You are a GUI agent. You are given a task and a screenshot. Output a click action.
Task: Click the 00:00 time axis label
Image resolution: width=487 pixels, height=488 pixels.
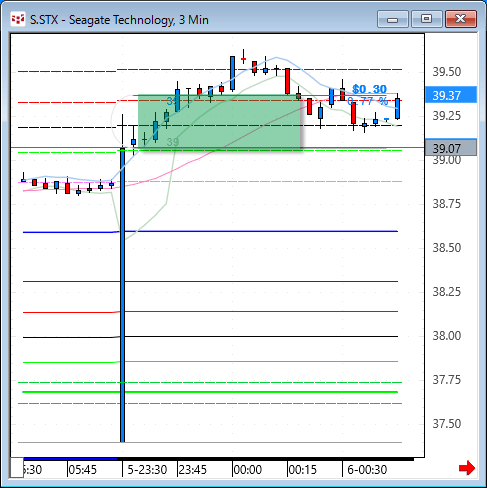248,470
